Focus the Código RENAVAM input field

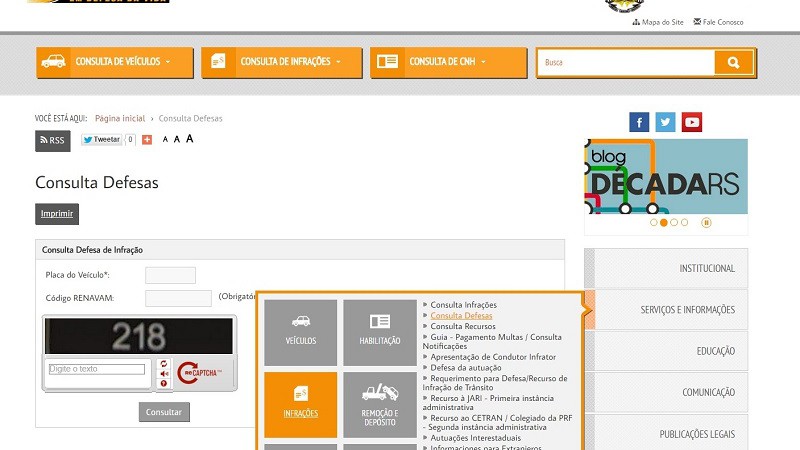pyautogui.click(x=178, y=298)
